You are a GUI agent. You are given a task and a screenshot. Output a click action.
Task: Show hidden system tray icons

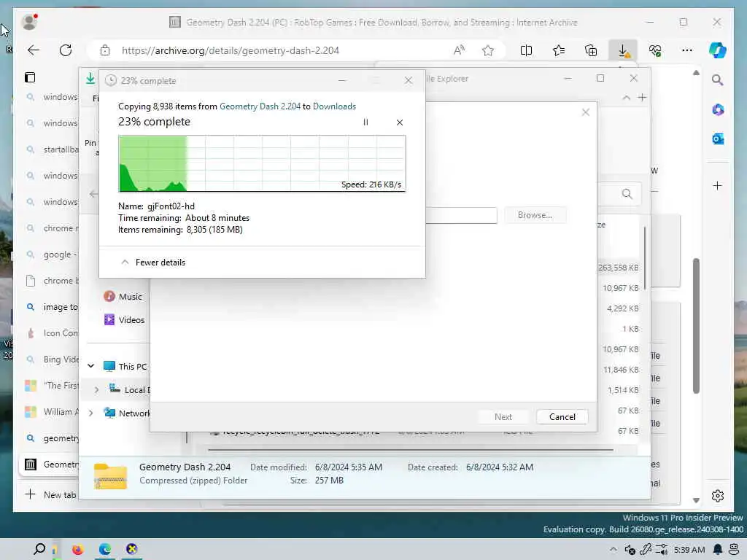(613, 550)
